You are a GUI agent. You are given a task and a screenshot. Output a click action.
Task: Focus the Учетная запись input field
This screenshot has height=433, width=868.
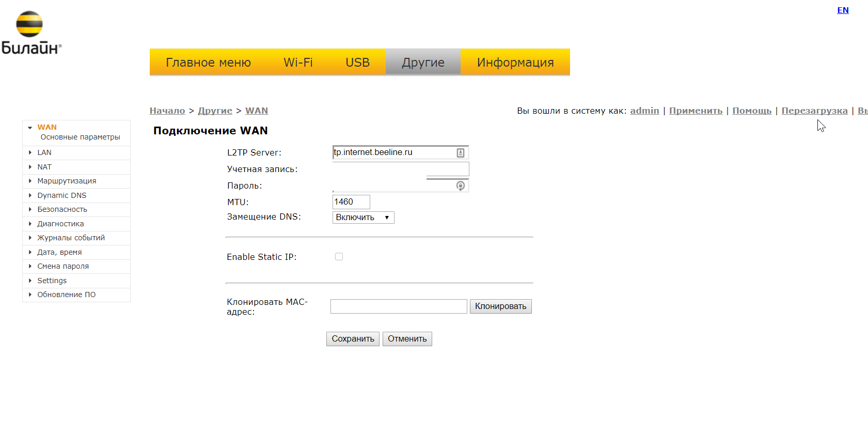(401, 169)
